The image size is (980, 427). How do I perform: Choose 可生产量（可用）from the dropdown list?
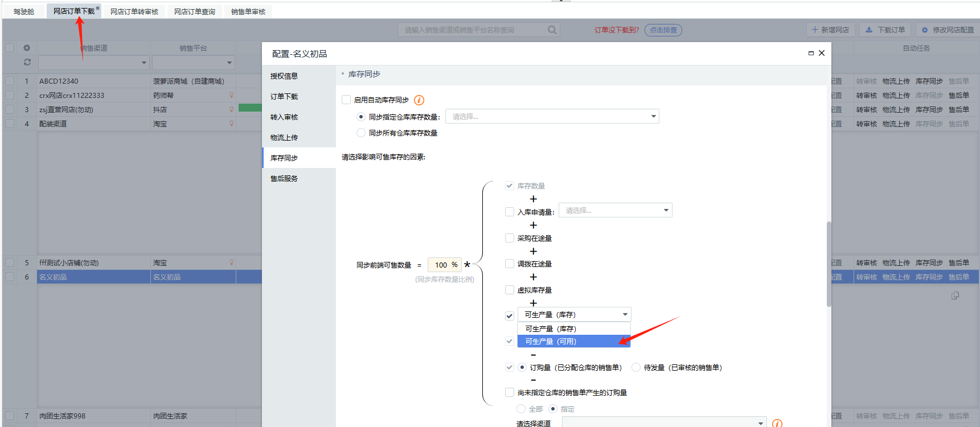[573, 341]
